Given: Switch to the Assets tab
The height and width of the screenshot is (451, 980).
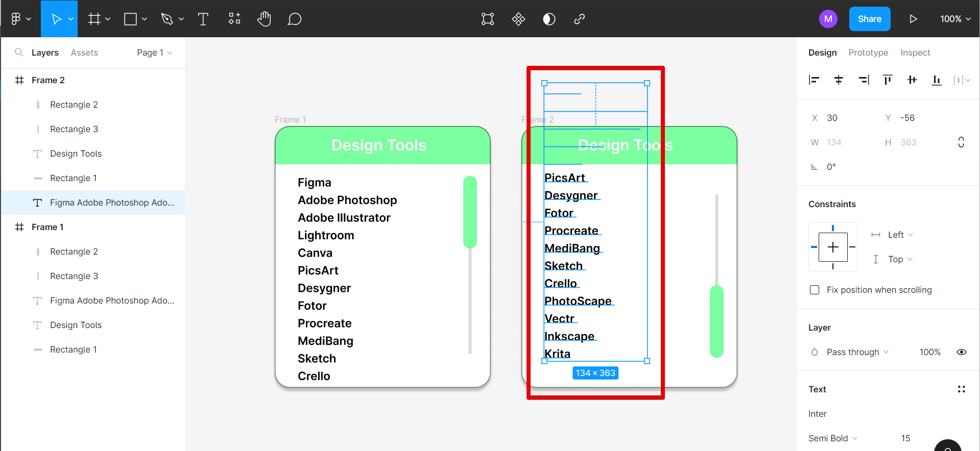Looking at the screenshot, I should 84,53.
